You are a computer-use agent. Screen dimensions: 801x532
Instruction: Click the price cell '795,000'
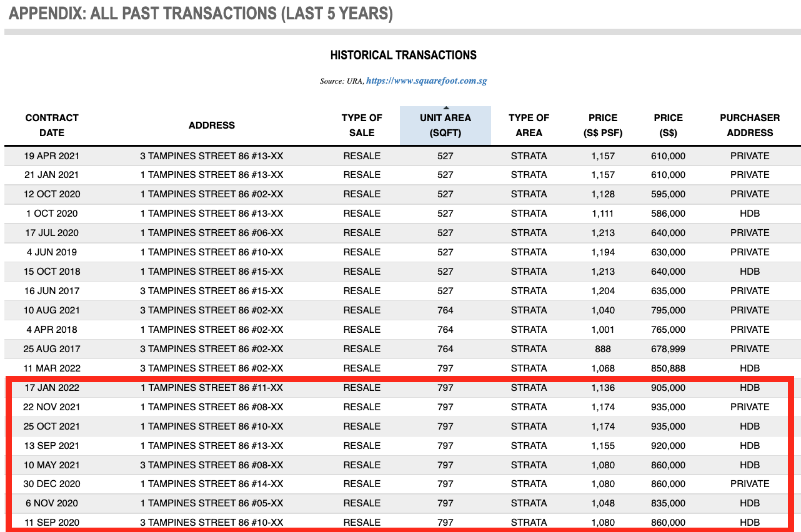pos(668,310)
